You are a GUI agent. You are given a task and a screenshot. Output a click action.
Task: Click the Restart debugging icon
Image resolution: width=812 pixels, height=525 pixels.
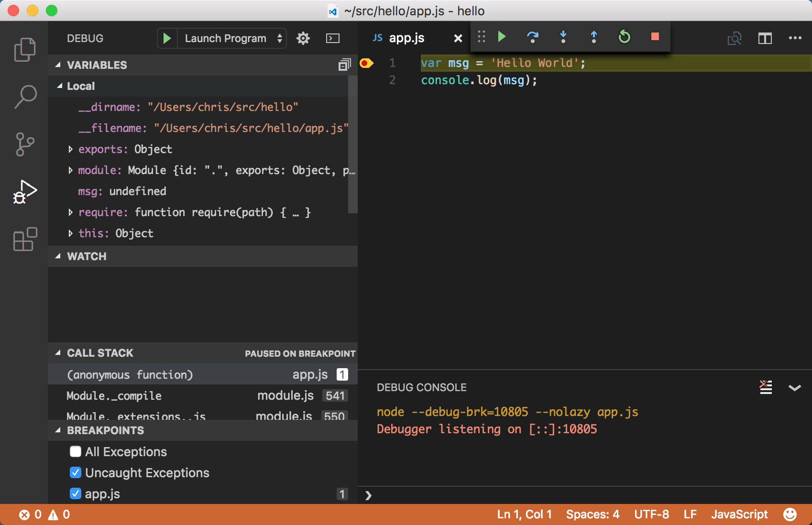click(624, 37)
